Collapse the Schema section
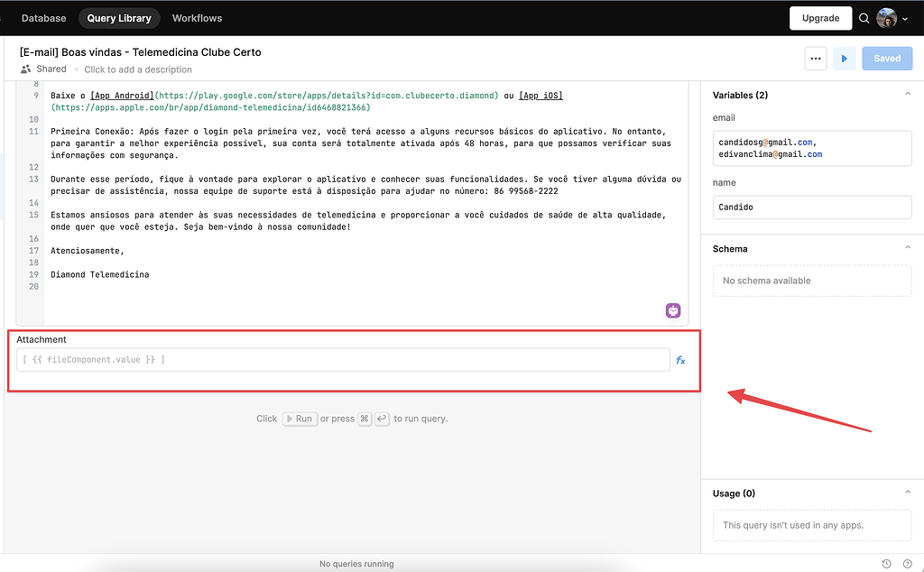The width and height of the screenshot is (924, 572). pyautogui.click(x=907, y=248)
